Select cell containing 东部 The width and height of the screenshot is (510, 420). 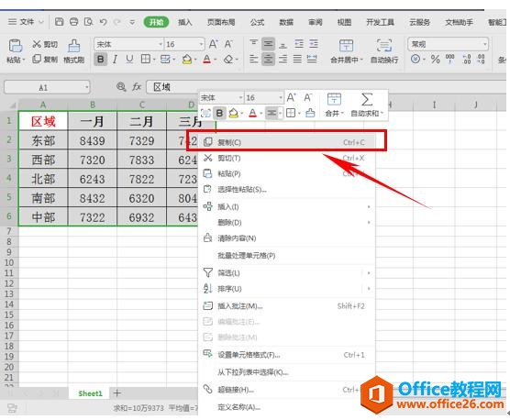[x=43, y=140]
